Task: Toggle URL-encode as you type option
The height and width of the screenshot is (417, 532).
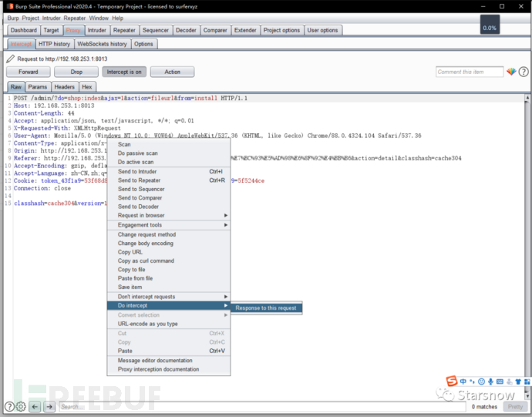Action: (169, 324)
